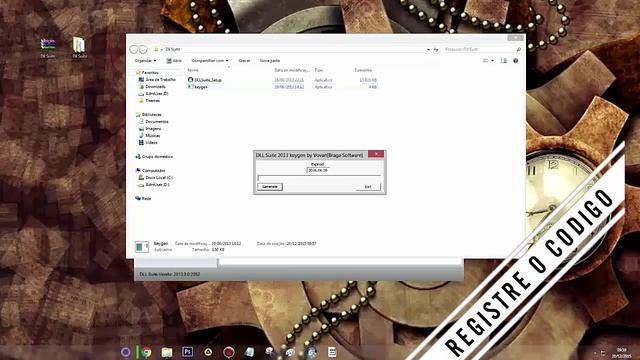Open the Organizar menu dropdown
The width and height of the screenshot is (640, 360).
pos(145,60)
